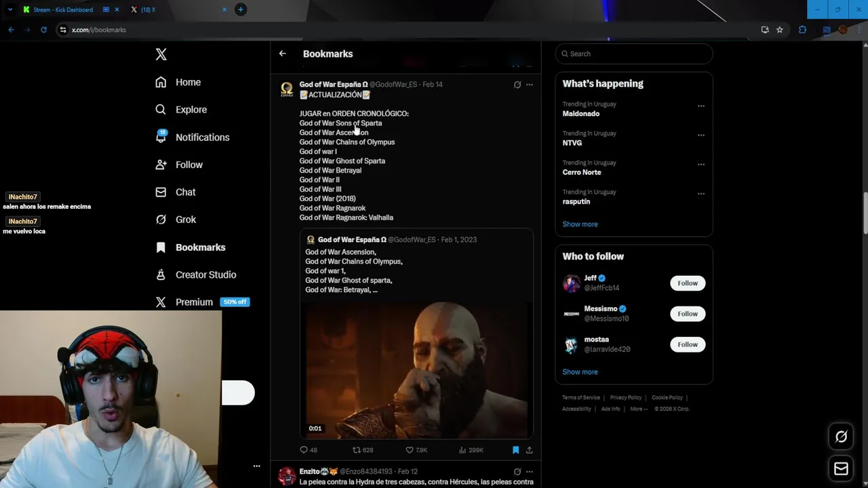Select Notifications menu label
The image size is (868, 488).
pos(202,137)
